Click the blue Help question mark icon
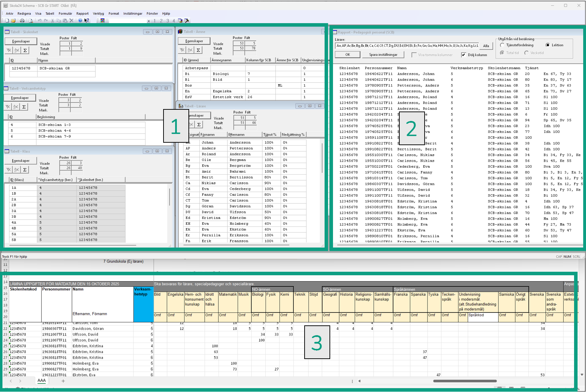Screen dimensions: 586x392 click(x=80, y=21)
